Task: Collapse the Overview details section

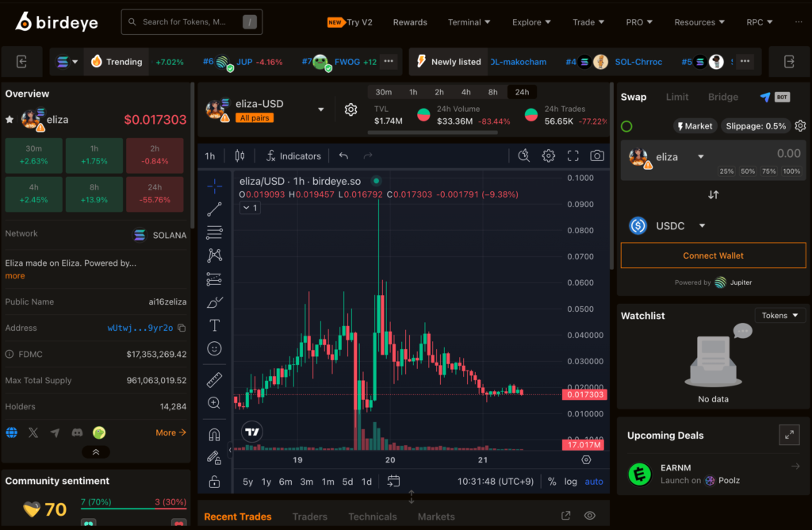Action: tap(96, 452)
